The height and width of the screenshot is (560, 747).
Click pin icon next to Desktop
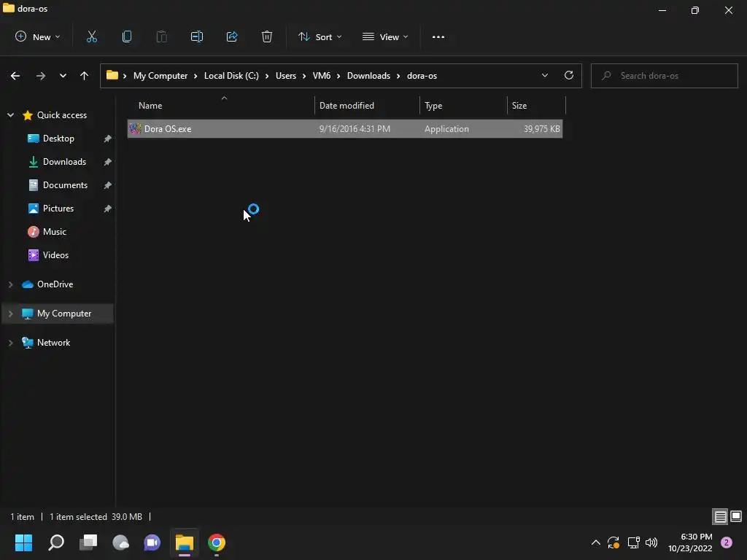coord(108,139)
